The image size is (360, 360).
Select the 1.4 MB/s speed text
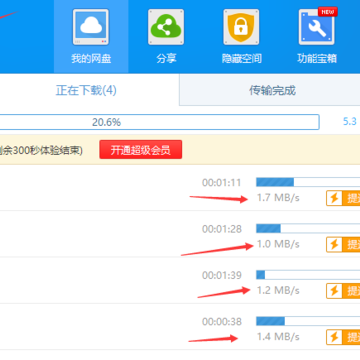(278, 337)
